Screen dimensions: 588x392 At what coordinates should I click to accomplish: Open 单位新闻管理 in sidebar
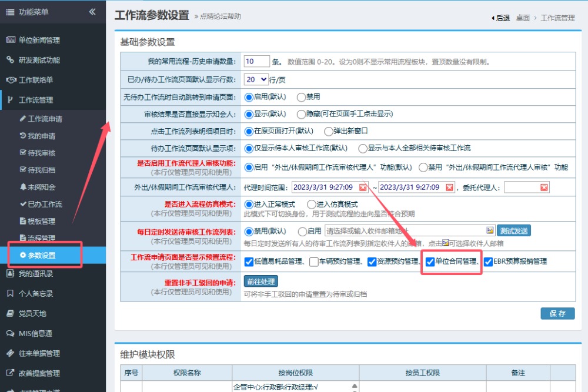click(39, 40)
